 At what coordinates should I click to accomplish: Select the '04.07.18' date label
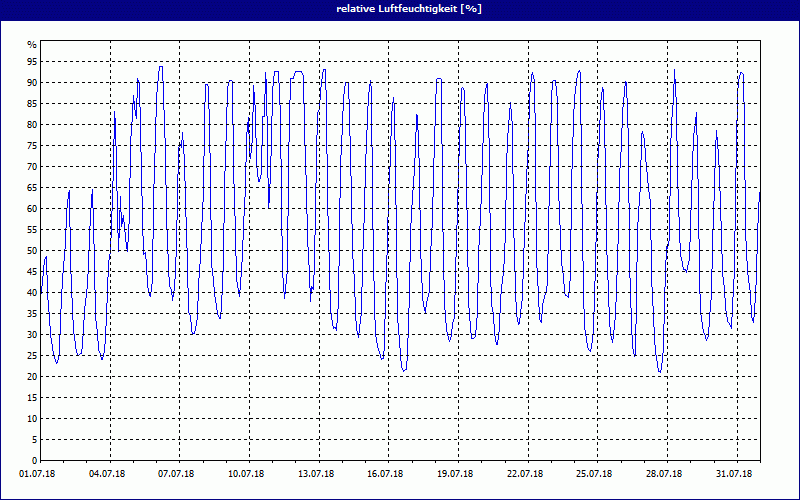click(x=107, y=474)
